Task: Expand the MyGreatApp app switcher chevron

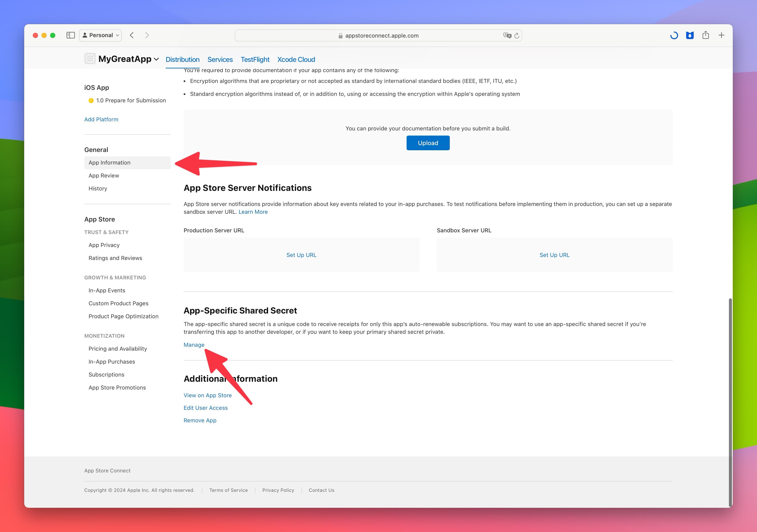Action: point(156,59)
